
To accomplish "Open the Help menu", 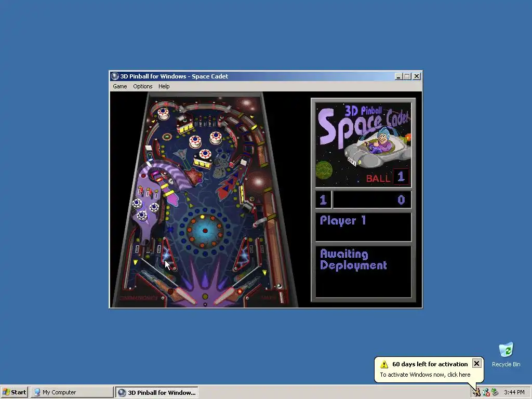I will (164, 86).
